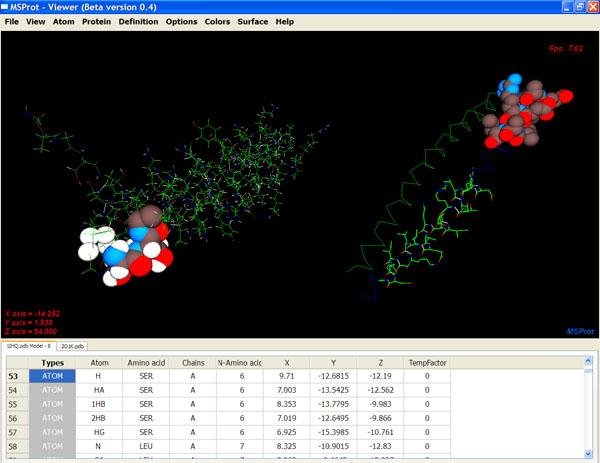Screen dimensions: 600x463
Task: Click the space-filling atom cluster on the left molecule
Action: coord(126,247)
